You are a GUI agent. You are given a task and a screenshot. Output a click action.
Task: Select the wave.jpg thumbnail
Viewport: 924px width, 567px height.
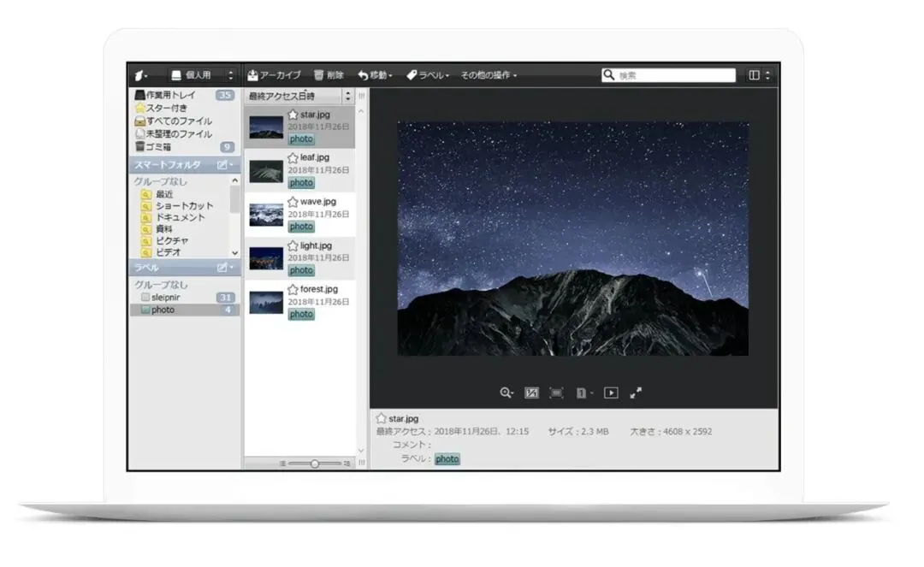(x=266, y=215)
